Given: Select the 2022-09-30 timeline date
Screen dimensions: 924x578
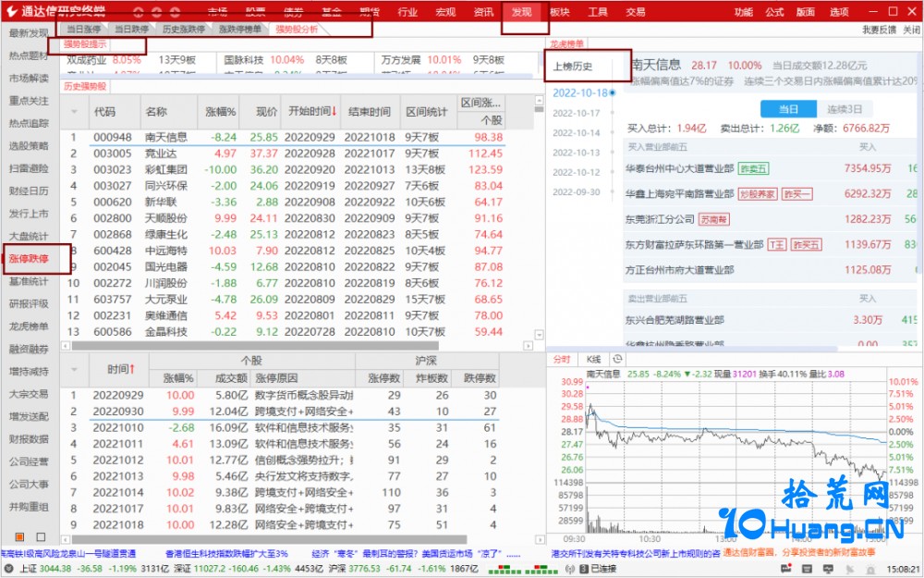Looking at the screenshot, I should click(x=577, y=191).
